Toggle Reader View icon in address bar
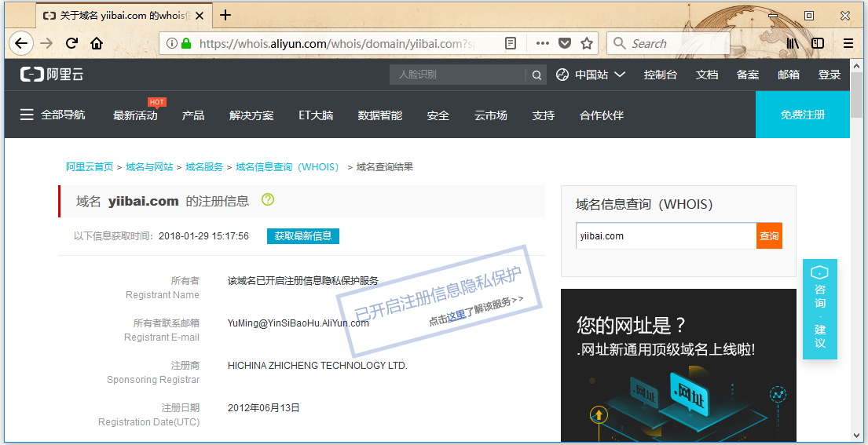Viewport: 868px width, 445px height. tap(511, 44)
